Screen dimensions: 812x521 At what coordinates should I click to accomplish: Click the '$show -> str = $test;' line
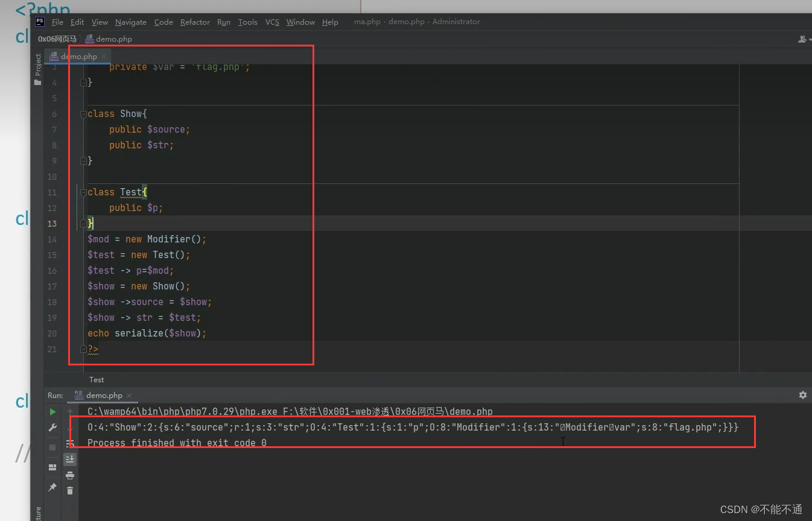144,318
